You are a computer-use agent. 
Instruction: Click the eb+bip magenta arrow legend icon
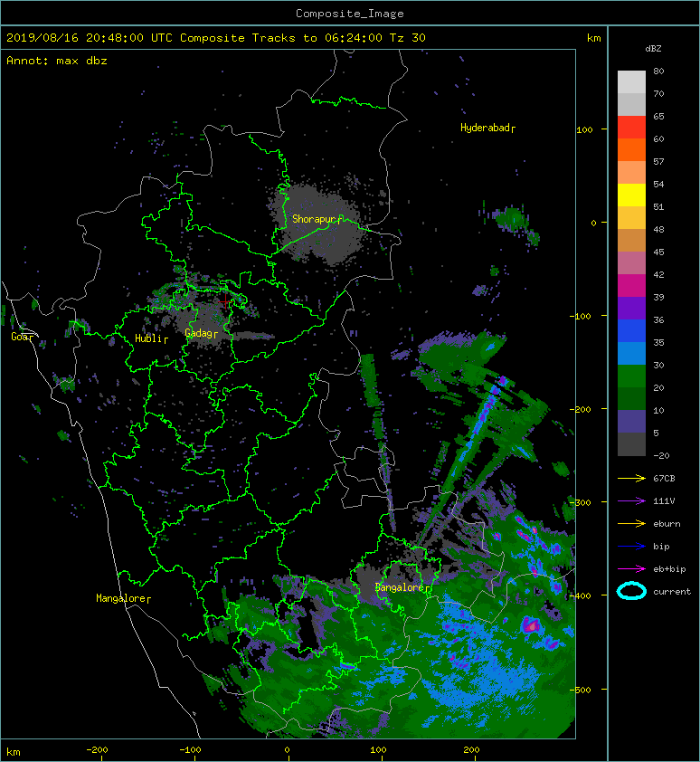tap(631, 569)
